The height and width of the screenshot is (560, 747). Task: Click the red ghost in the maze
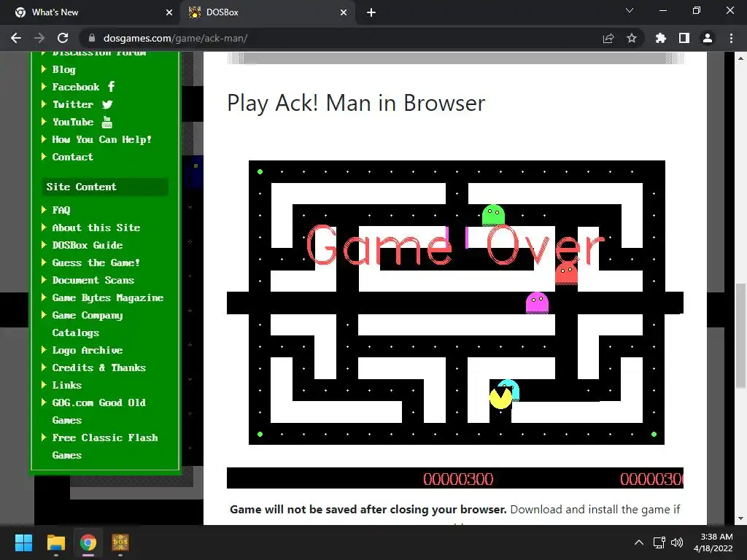point(566,274)
